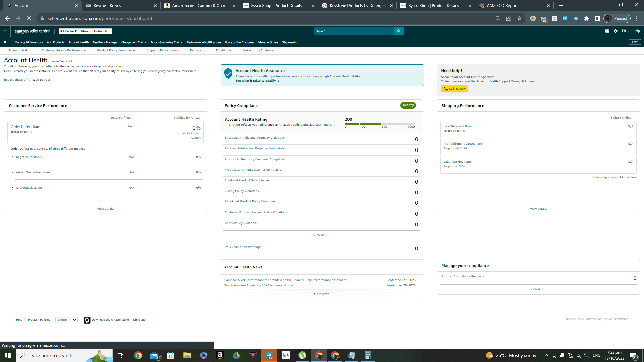Close the Rescue - Knives tab

[x=155, y=6]
